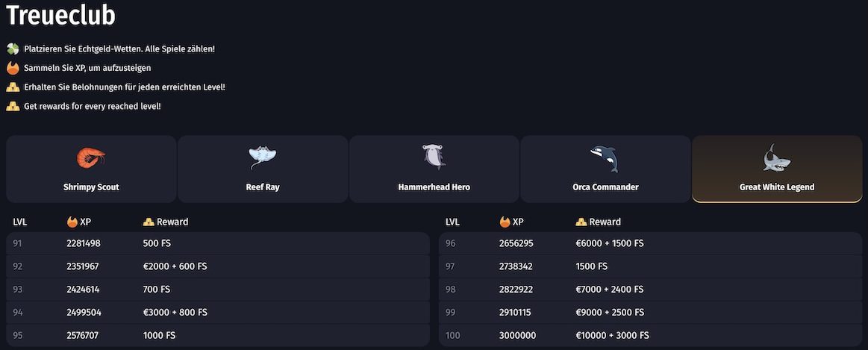
Task: Click the Treueclub page heading
Action: point(60,15)
